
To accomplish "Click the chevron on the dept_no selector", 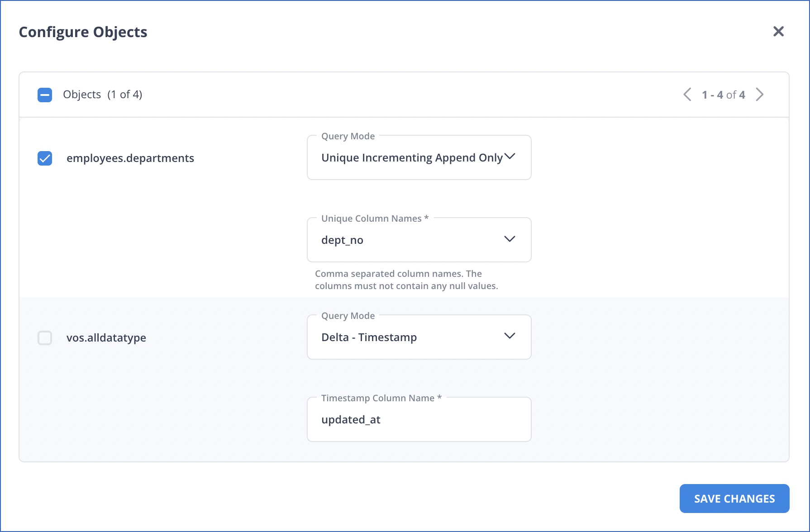I will click(x=510, y=239).
